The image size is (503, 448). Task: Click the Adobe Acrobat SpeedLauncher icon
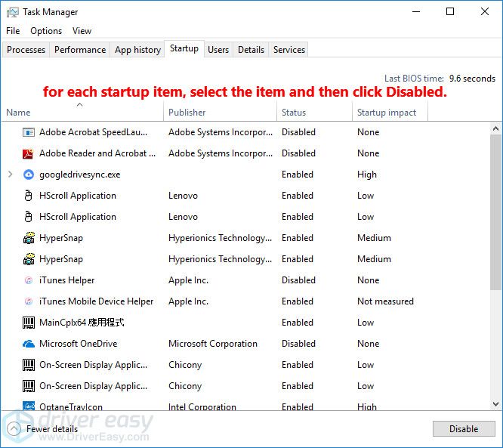click(x=29, y=132)
